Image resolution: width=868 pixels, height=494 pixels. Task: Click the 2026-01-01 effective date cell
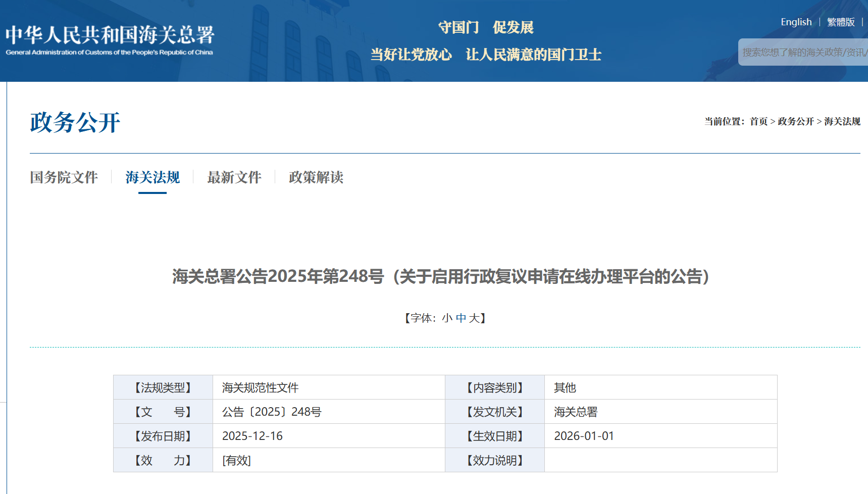point(584,436)
